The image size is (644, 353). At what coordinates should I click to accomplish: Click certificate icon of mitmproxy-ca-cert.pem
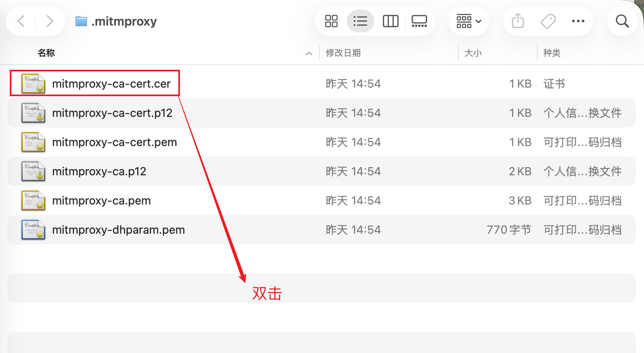tap(34, 142)
